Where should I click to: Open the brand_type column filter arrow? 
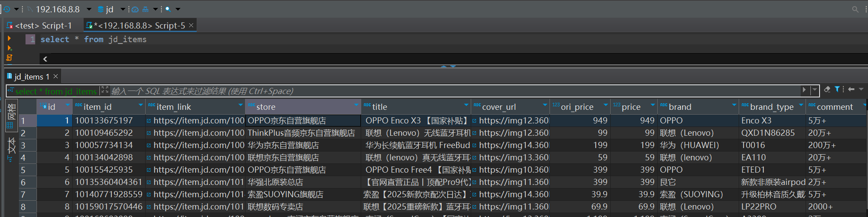click(x=801, y=105)
